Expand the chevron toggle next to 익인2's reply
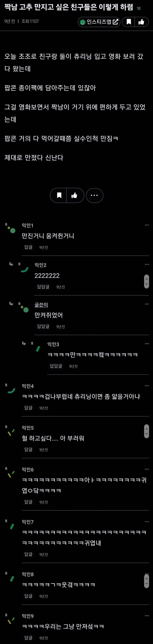153x644 pixels. tap(147, 281)
